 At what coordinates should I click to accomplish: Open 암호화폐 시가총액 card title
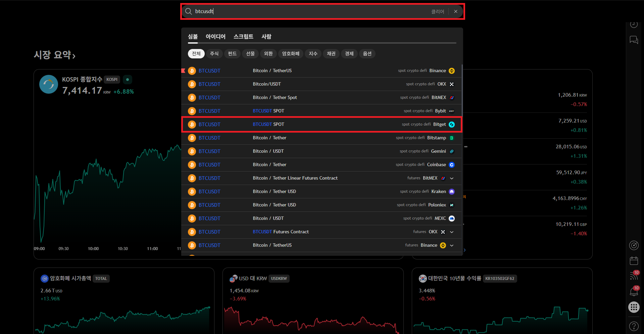70,278
